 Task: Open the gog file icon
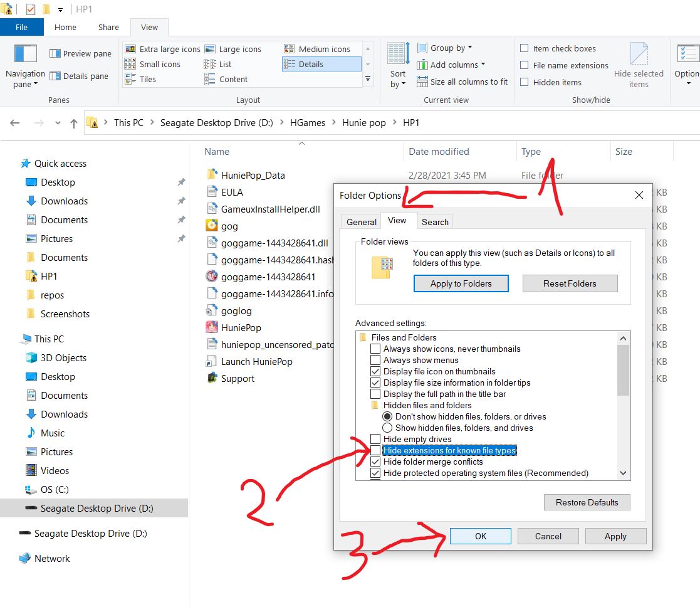click(211, 226)
